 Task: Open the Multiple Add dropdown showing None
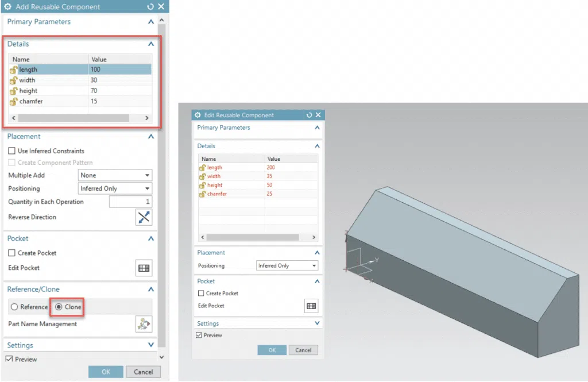click(115, 175)
